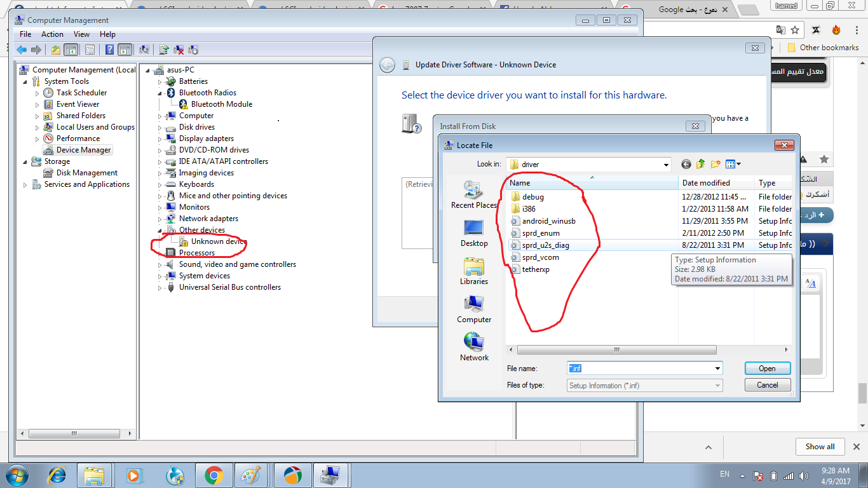Expand Universal Serial Bus controllers category
The image size is (868, 488).
pyautogui.click(x=160, y=287)
